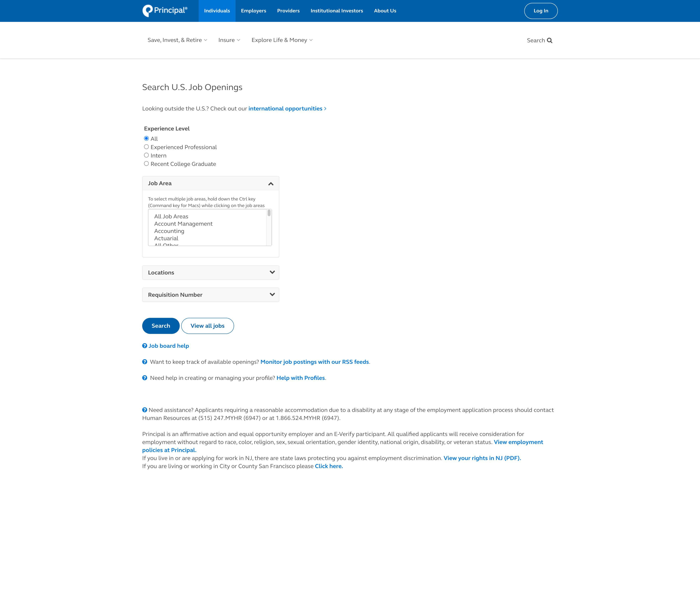The width and height of the screenshot is (700, 589).
Task: Select Accounting in job areas list
Action: coord(169,231)
